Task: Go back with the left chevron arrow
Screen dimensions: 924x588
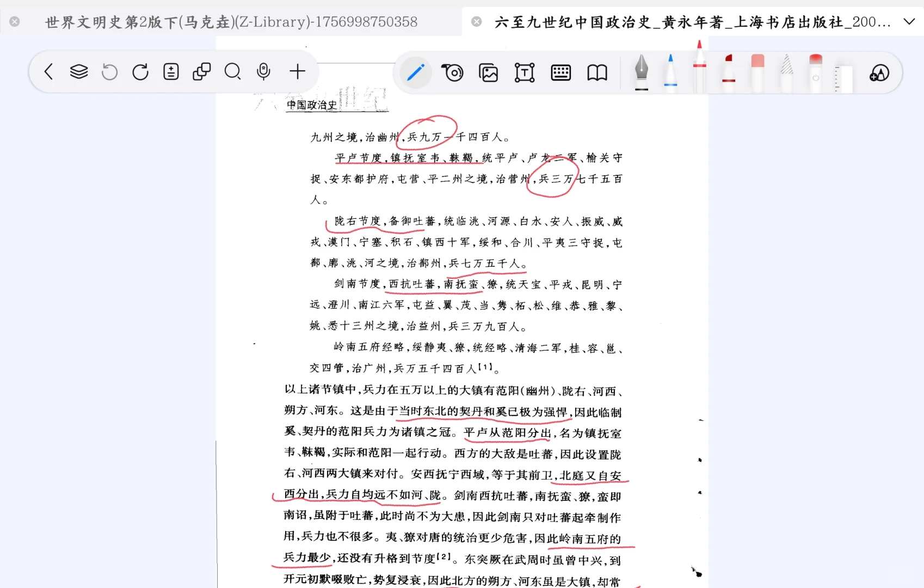Action: pos(48,72)
